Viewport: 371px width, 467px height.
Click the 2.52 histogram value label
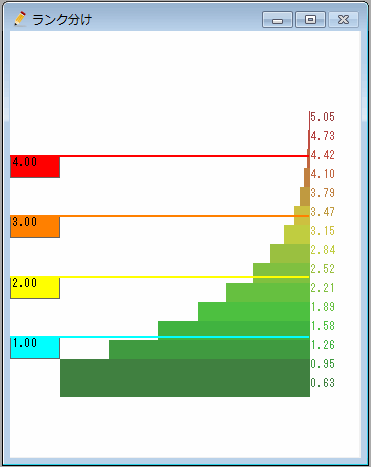322,269
